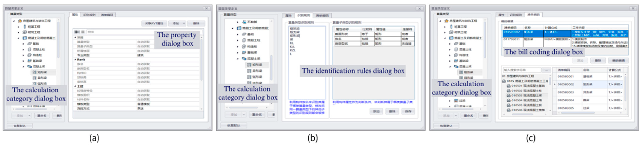Click the 基础梁 icon in dialog (a)

click(29, 61)
